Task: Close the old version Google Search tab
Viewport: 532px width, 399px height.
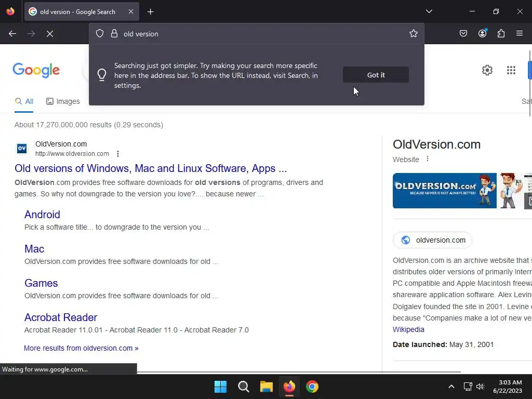Action: (131, 11)
